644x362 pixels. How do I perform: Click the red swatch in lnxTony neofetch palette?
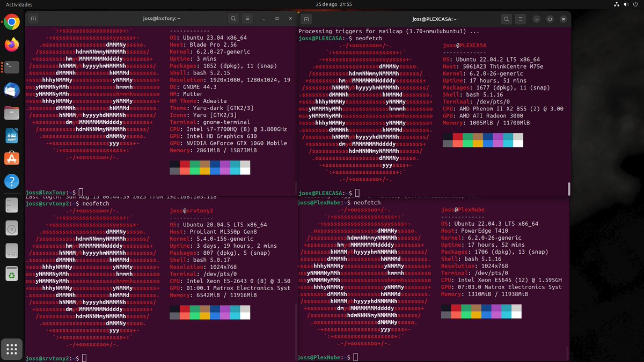(x=184, y=164)
